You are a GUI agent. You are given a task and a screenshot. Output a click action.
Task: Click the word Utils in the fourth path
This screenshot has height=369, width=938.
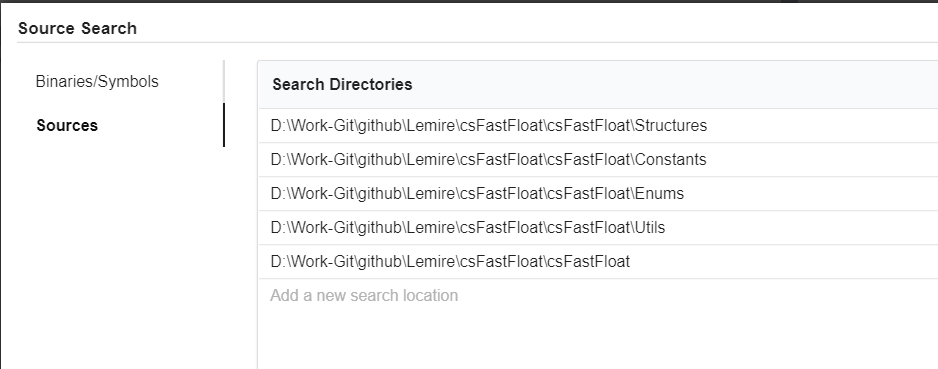tap(650, 228)
